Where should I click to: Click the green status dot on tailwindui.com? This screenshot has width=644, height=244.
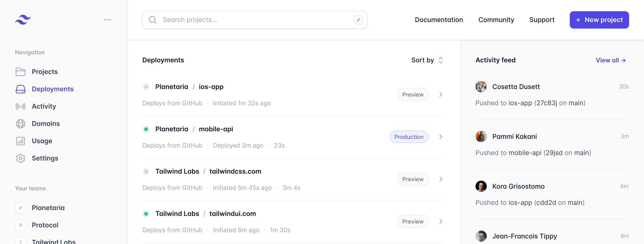146,214
